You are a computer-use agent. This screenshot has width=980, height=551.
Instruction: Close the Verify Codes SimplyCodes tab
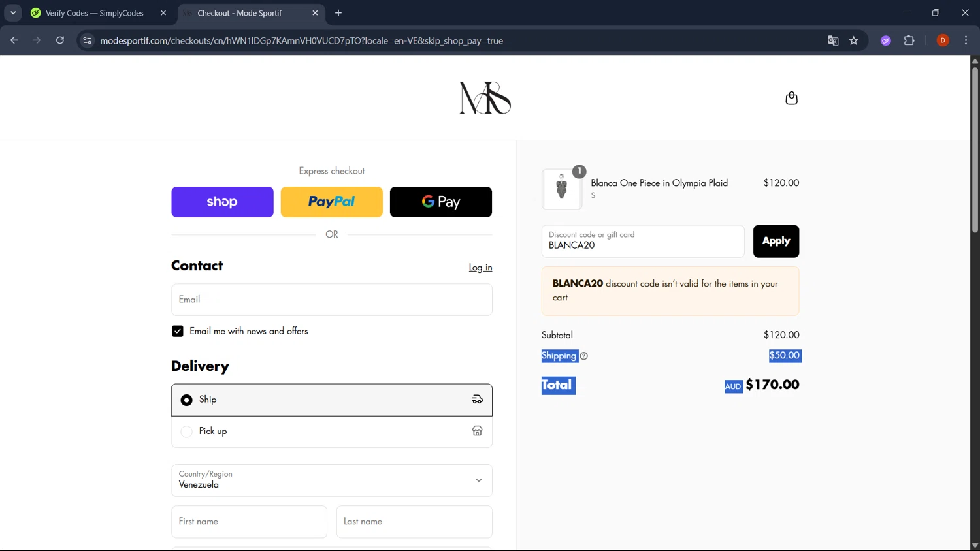pos(163,13)
